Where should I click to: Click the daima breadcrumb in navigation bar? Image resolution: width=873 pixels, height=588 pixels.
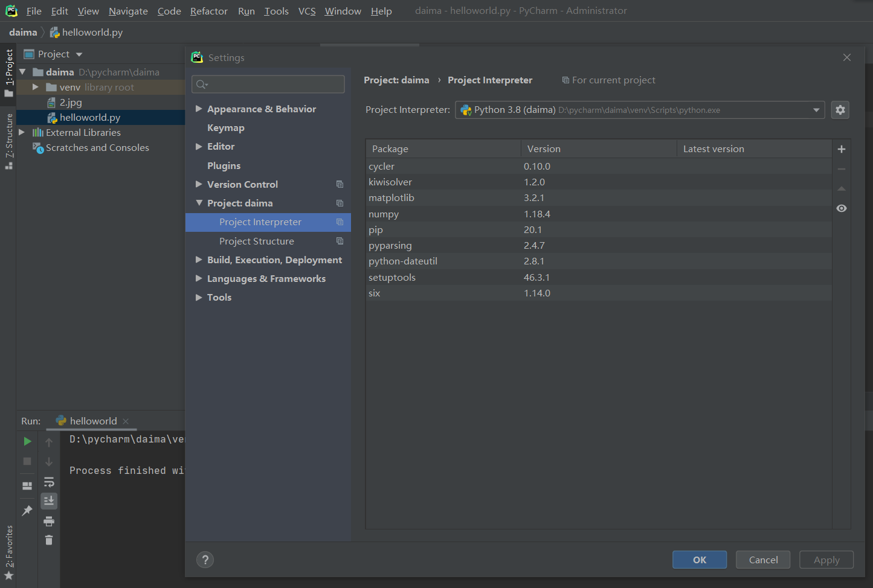tap(23, 33)
